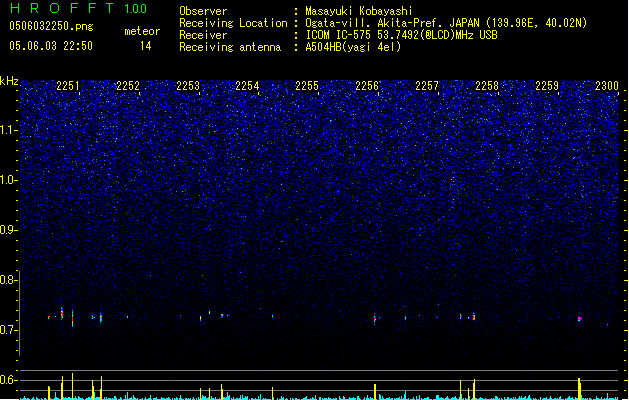Click the 0.7 kHz axis label
Screen dimensions: 629x400
coord(9,330)
